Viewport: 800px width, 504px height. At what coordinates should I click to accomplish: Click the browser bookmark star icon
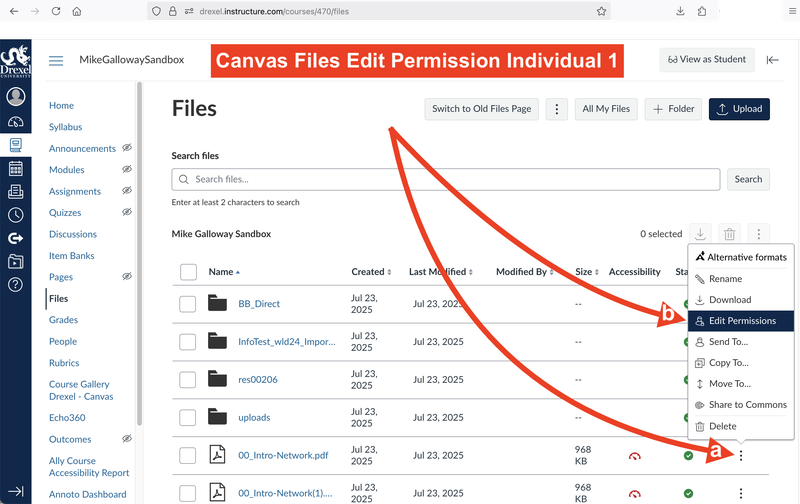pos(601,11)
